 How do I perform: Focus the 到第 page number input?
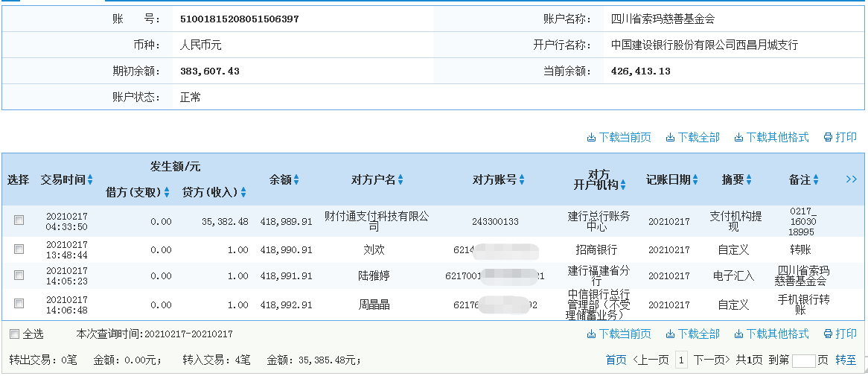tap(804, 361)
